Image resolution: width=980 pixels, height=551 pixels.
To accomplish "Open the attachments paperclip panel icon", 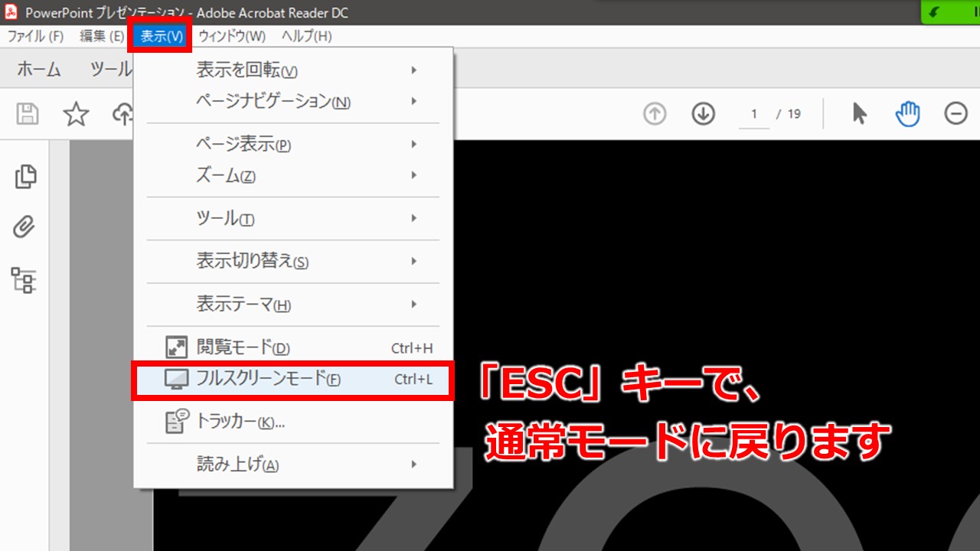I will [x=24, y=227].
